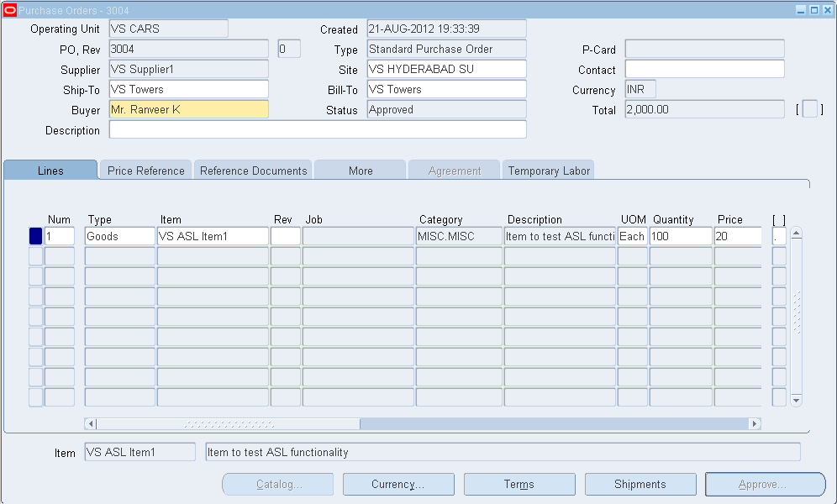Open the Terms window

click(x=519, y=484)
